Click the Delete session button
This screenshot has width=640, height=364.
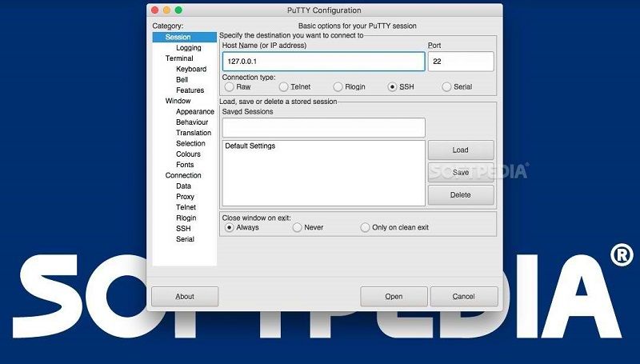[x=460, y=194]
